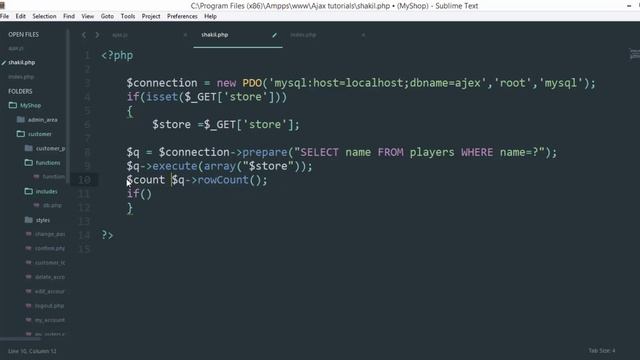Go to previous tab with left arrow
Screen dimensions: 640x360
[84, 35]
